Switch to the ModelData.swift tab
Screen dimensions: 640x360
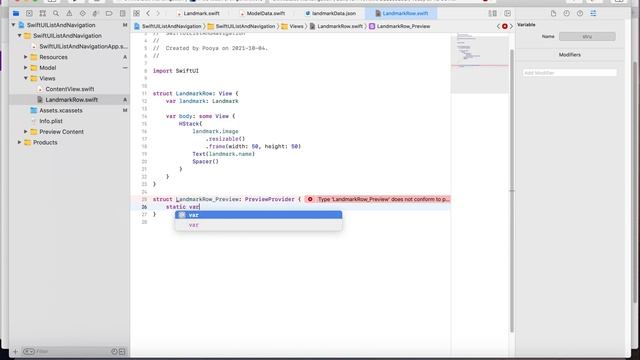pyautogui.click(x=263, y=13)
